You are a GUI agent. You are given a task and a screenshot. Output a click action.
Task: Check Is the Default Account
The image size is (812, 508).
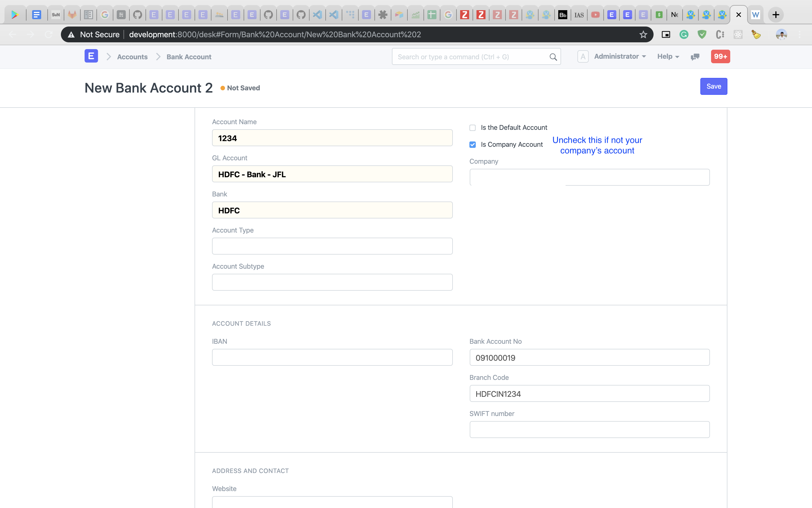[x=473, y=128]
